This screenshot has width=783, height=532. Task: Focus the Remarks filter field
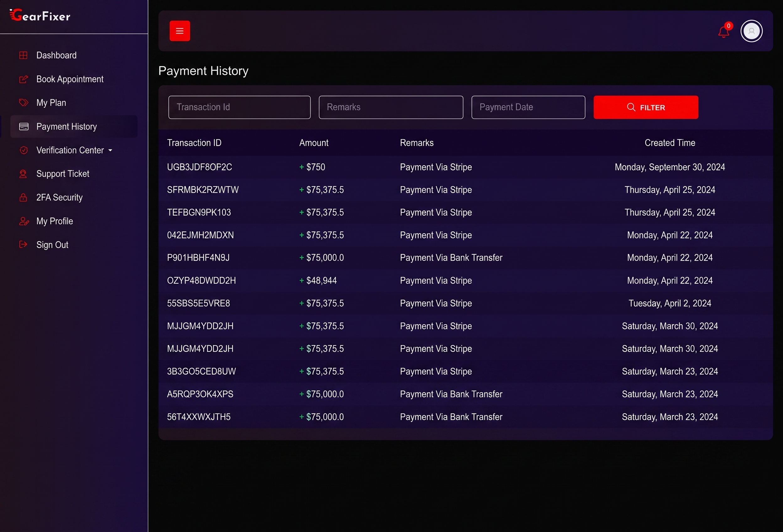click(391, 107)
